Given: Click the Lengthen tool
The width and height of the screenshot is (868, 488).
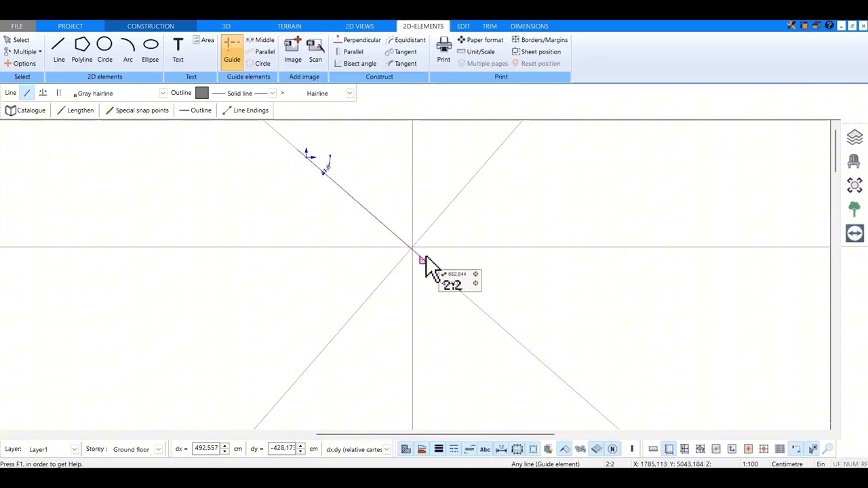Looking at the screenshot, I should pyautogui.click(x=75, y=110).
